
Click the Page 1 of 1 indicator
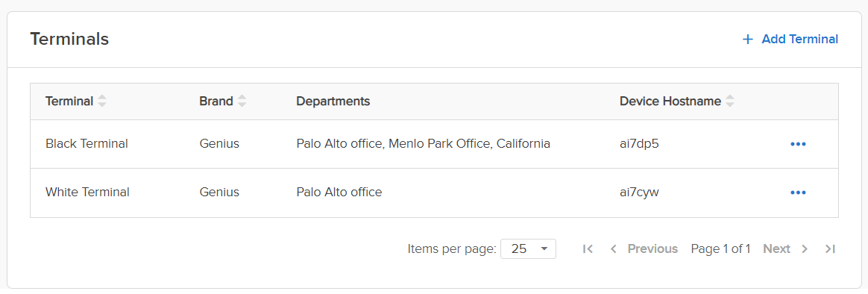coord(721,249)
